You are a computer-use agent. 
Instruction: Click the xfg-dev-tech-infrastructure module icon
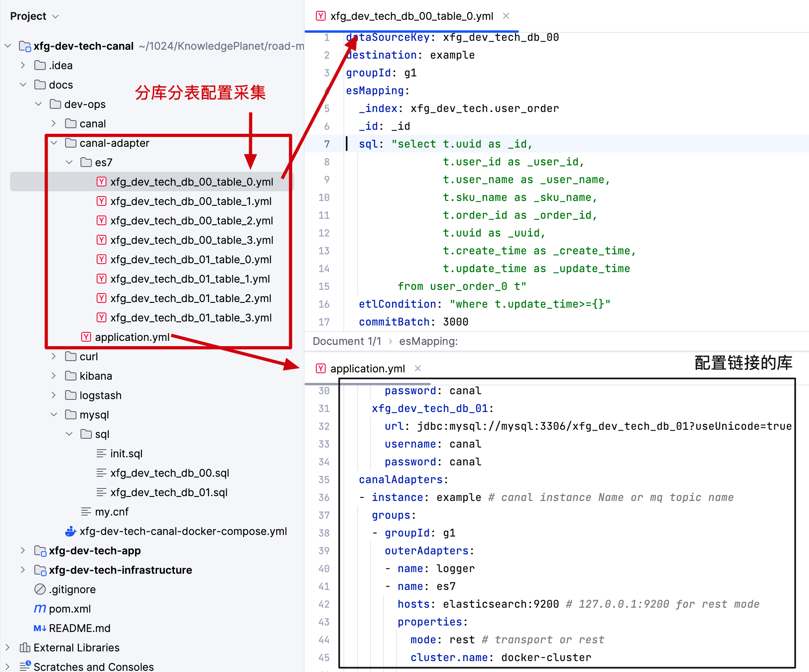(x=40, y=571)
